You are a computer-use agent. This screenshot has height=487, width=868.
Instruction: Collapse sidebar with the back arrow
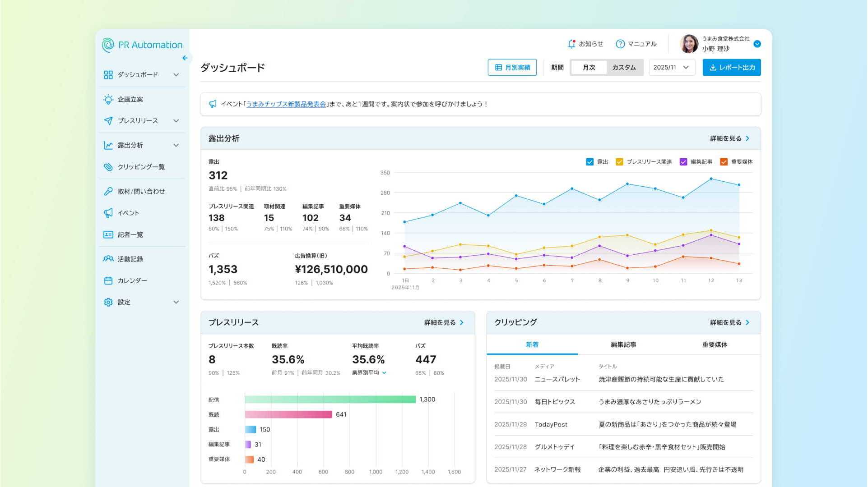pyautogui.click(x=185, y=58)
